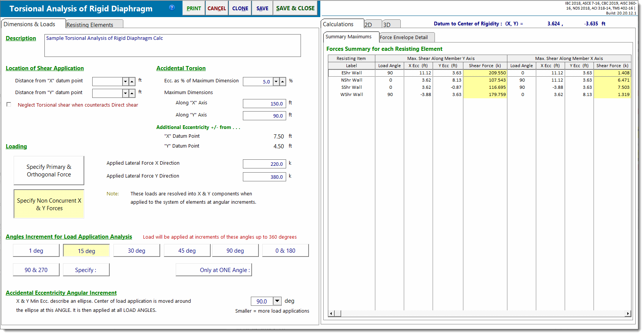Click Specify Primary & Orthogonal Force button
Screen dimensions: 644x335
tap(49, 171)
